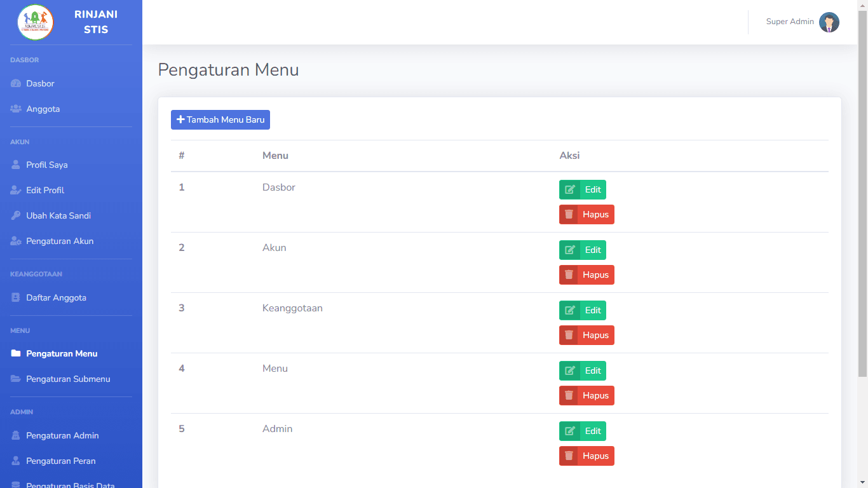
Task: Click the folder icon beside Pengaturan Menu
Action: click(16, 354)
